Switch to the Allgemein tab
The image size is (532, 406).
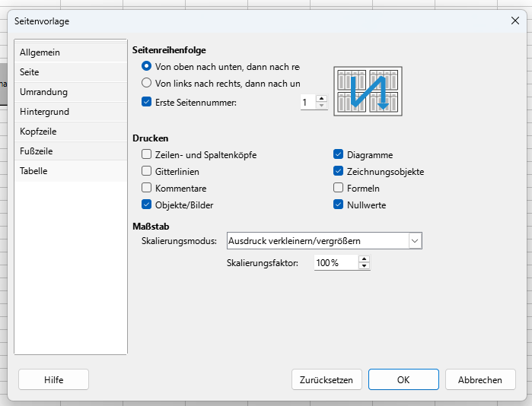(70, 52)
